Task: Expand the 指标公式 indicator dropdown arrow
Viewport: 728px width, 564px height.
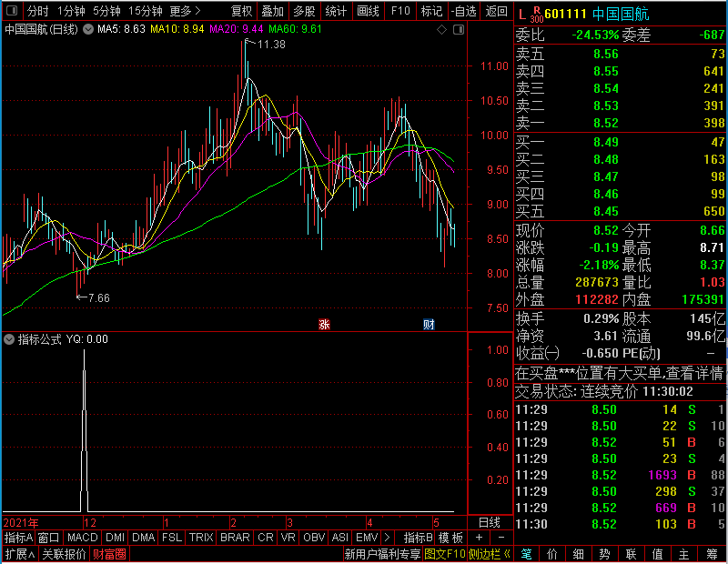Action: [x=9, y=339]
